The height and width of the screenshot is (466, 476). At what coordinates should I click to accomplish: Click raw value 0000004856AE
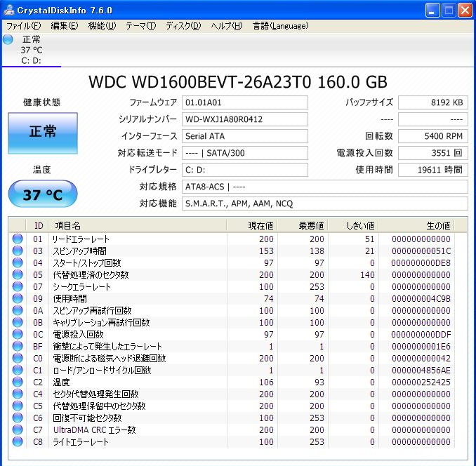coord(421,370)
